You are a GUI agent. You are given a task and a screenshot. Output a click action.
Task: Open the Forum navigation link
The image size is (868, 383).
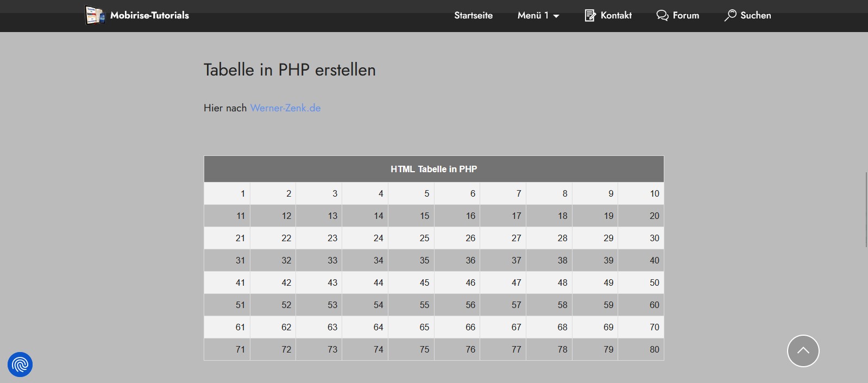[685, 15]
